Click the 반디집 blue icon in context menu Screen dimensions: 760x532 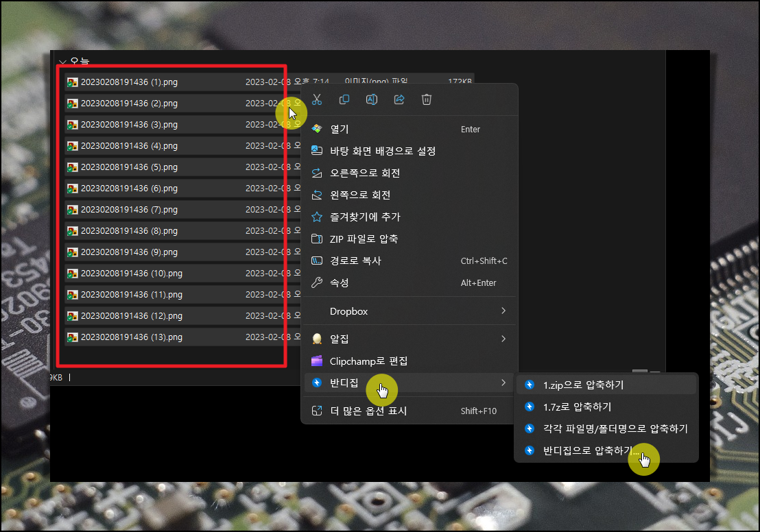pos(317,383)
